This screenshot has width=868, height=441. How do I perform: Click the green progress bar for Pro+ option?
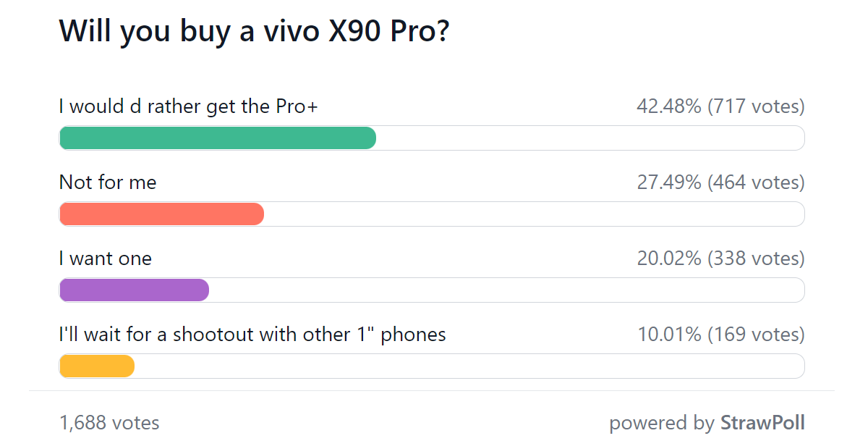point(217,138)
